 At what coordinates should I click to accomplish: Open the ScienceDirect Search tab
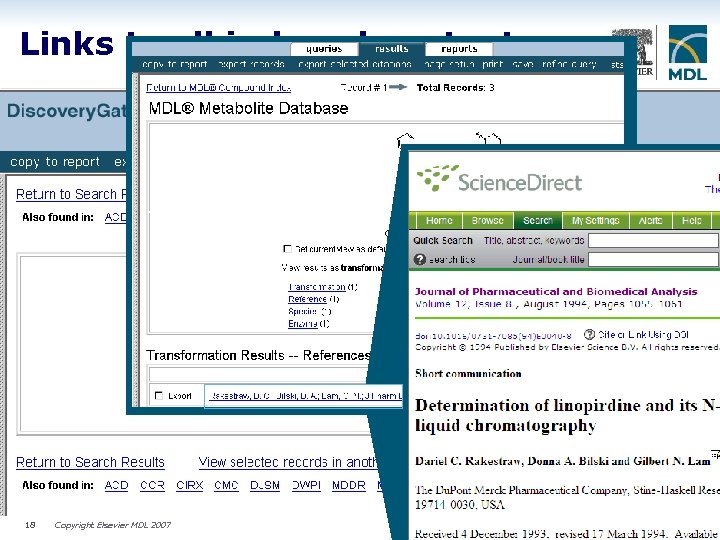click(538, 220)
